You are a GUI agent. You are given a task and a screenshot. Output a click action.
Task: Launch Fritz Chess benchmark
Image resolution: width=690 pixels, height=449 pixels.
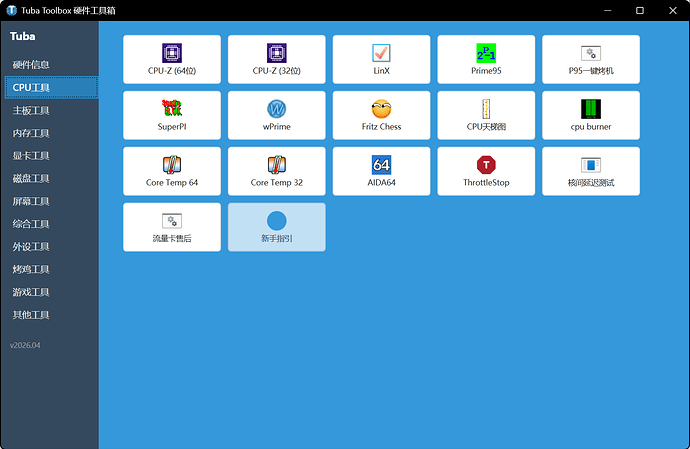click(382, 115)
